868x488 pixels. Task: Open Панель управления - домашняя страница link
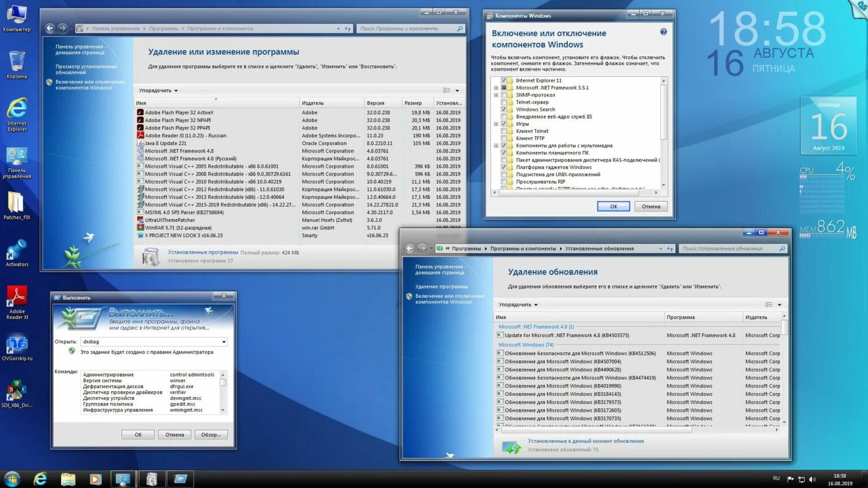79,50
